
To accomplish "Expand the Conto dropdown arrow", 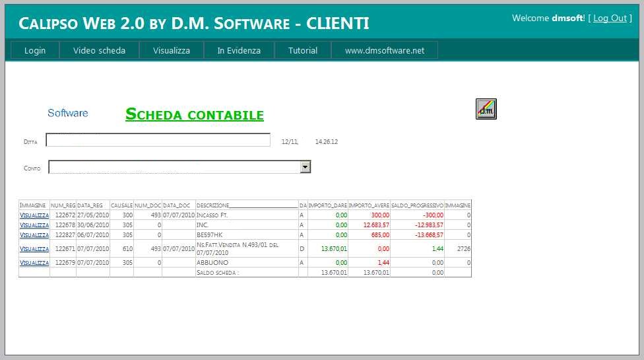I will pyautogui.click(x=305, y=167).
